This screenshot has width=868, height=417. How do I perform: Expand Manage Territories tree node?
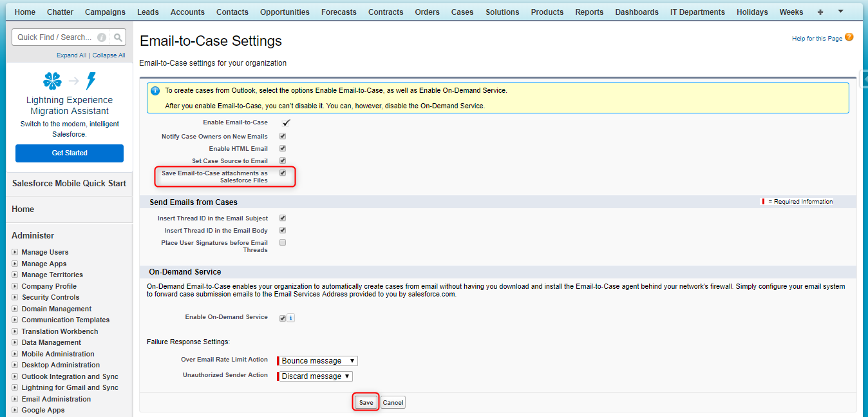point(15,275)
